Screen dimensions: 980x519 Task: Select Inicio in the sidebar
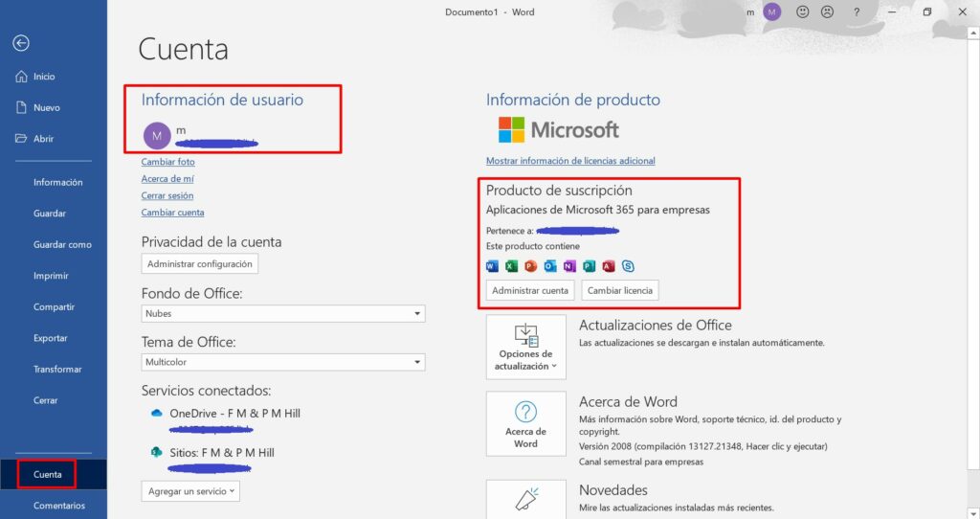pyautogui.click(x=44, y=77)
